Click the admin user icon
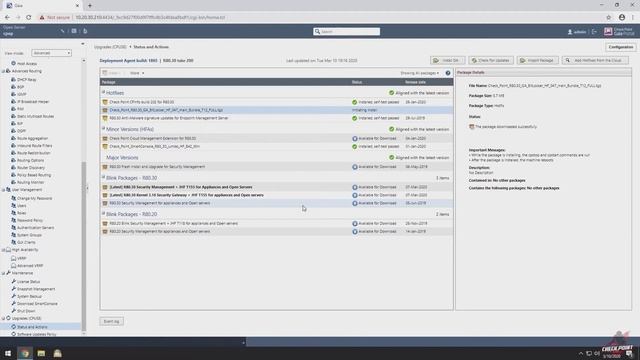Image resolution: width=640 pixels, height=360 pixels. (570, 32)
